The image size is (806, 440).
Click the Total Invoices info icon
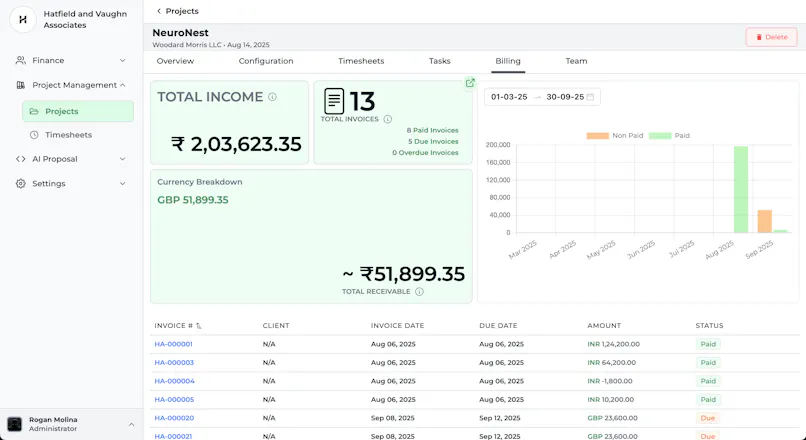point(388,119)
